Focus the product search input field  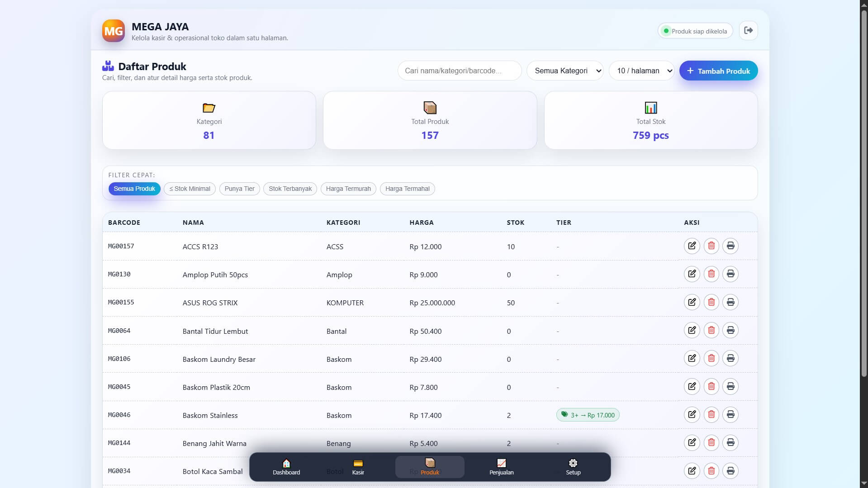(x=459, y=71)
